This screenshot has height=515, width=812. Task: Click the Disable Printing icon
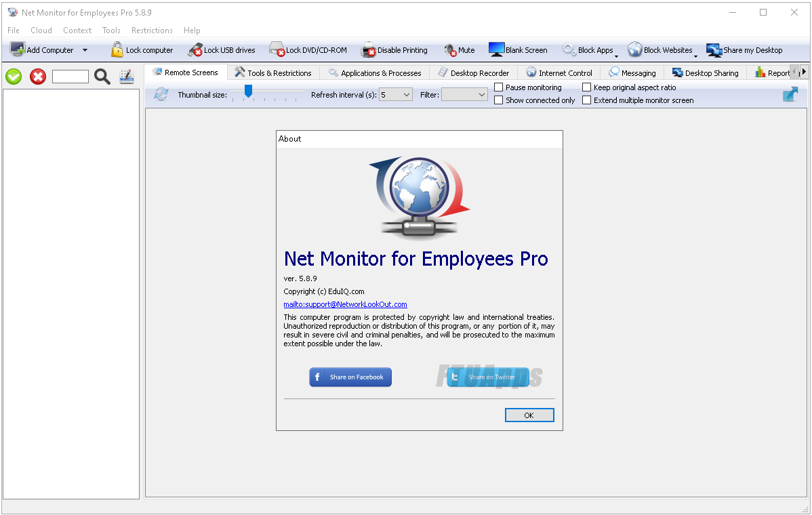[x=368, y=49]
